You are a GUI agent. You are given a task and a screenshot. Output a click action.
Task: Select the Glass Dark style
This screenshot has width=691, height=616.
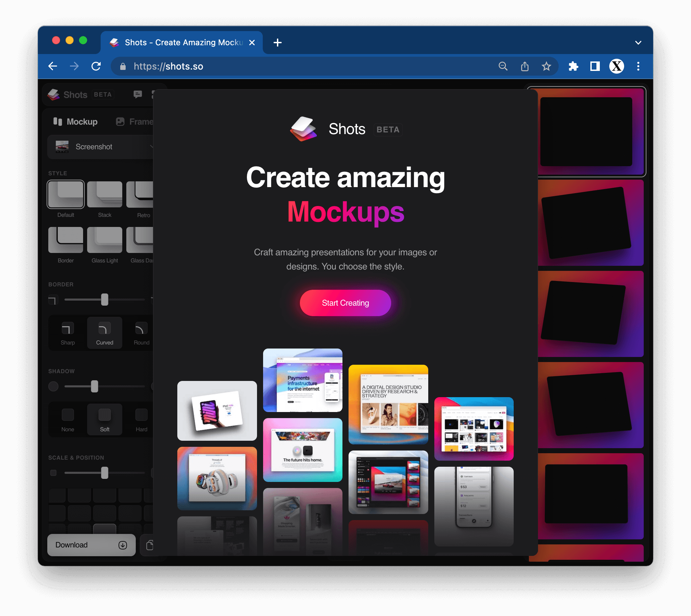(x=140, y=240)
